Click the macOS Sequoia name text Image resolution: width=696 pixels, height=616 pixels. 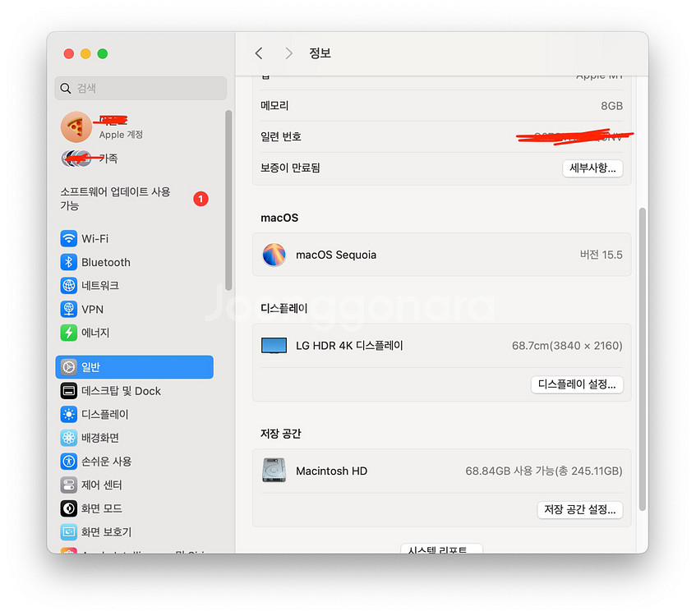coord(336,255)
